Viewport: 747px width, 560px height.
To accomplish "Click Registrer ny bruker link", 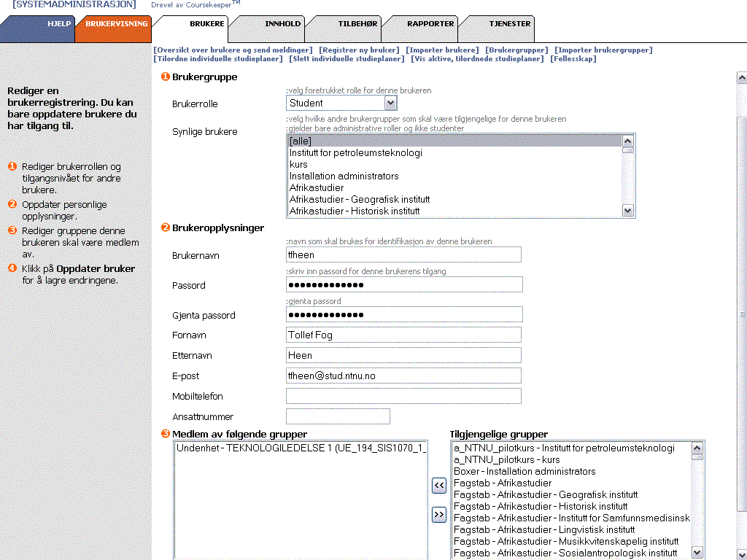I will (359, 50).
